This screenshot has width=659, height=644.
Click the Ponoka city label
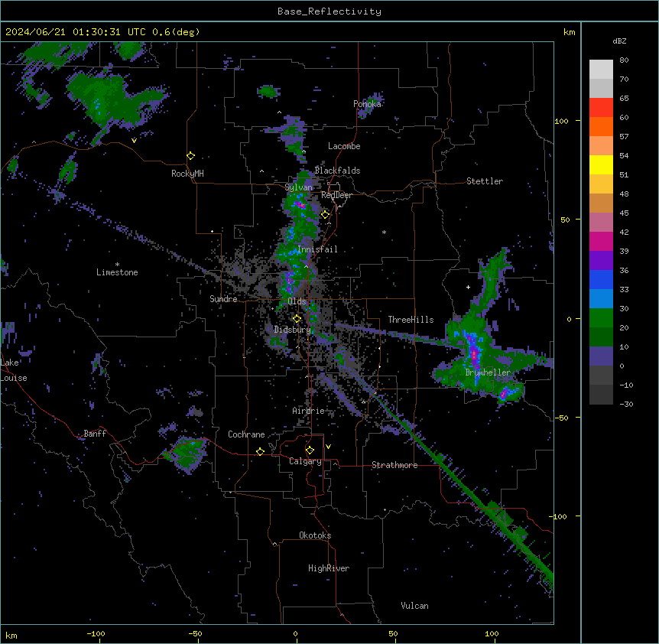(367, 104)
